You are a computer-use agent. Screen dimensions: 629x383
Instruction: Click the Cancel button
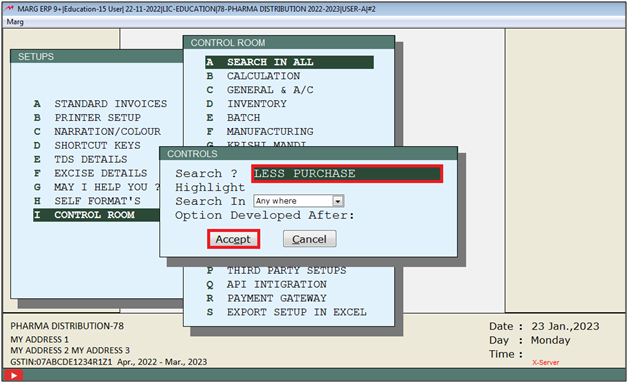coord(309,239)
